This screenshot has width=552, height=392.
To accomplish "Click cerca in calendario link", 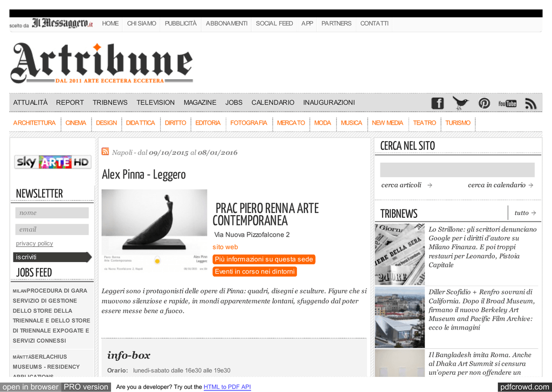I will click(x=496, y=185).
